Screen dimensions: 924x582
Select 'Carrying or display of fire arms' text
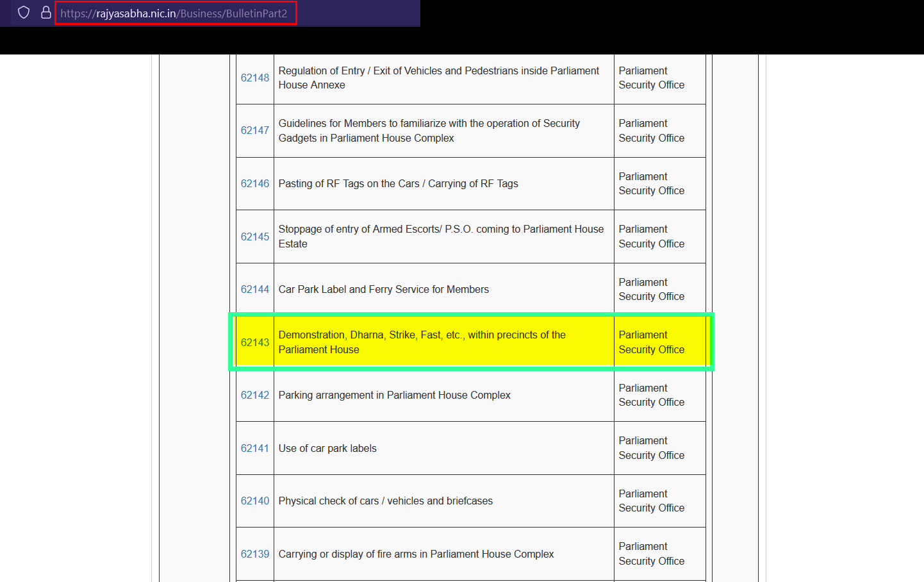click(x=417, y=554)
